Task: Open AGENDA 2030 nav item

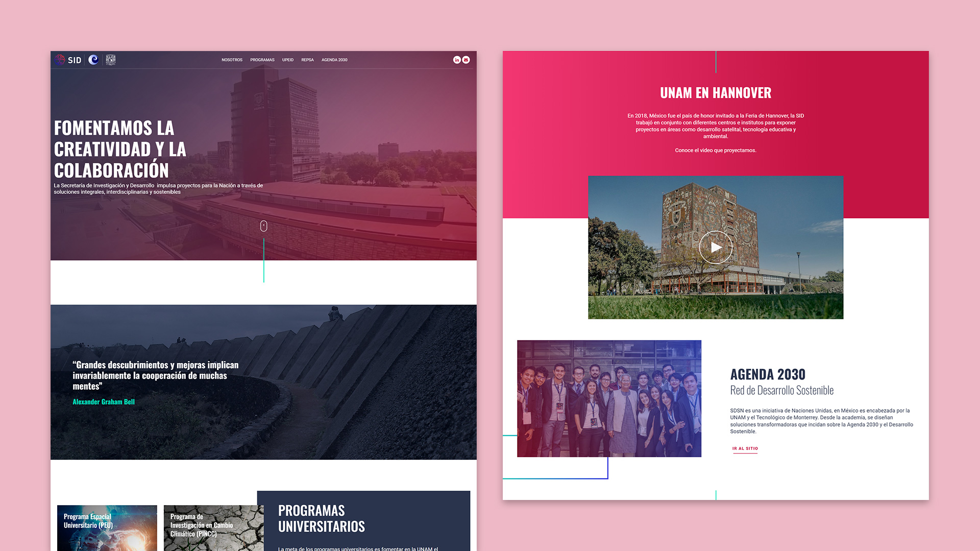Action: (334, 60)
